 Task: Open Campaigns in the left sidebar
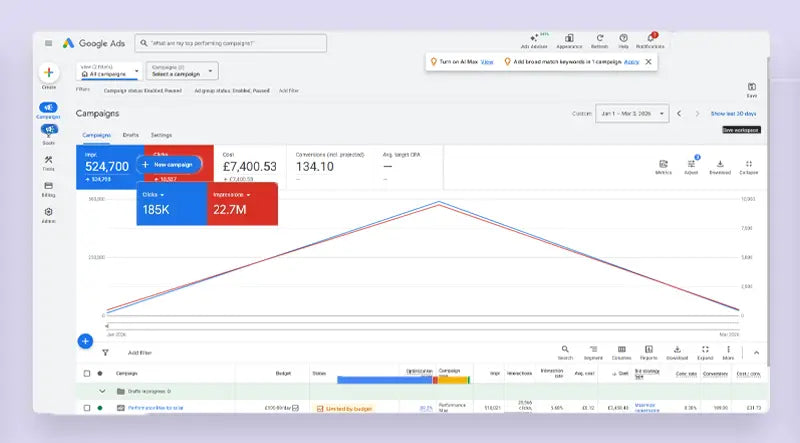tap(48, 110)
